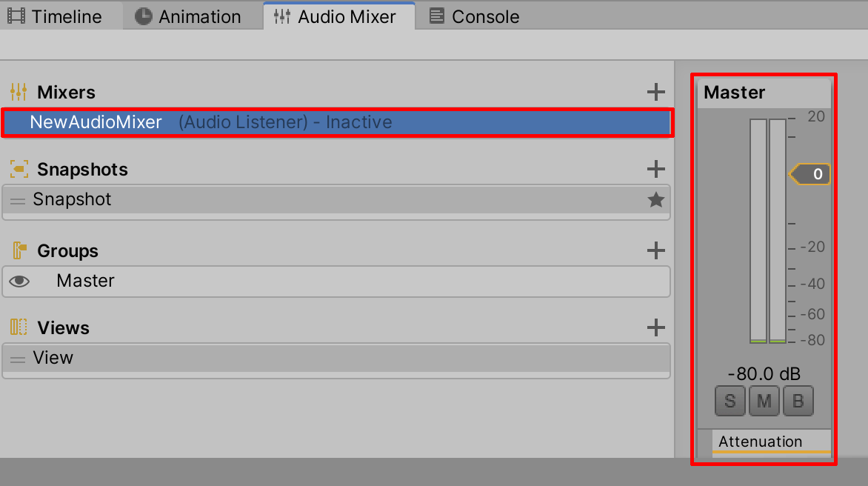Add a new group with plus icon
This screenshot has width=868, height=486.
tap(655, 250)
